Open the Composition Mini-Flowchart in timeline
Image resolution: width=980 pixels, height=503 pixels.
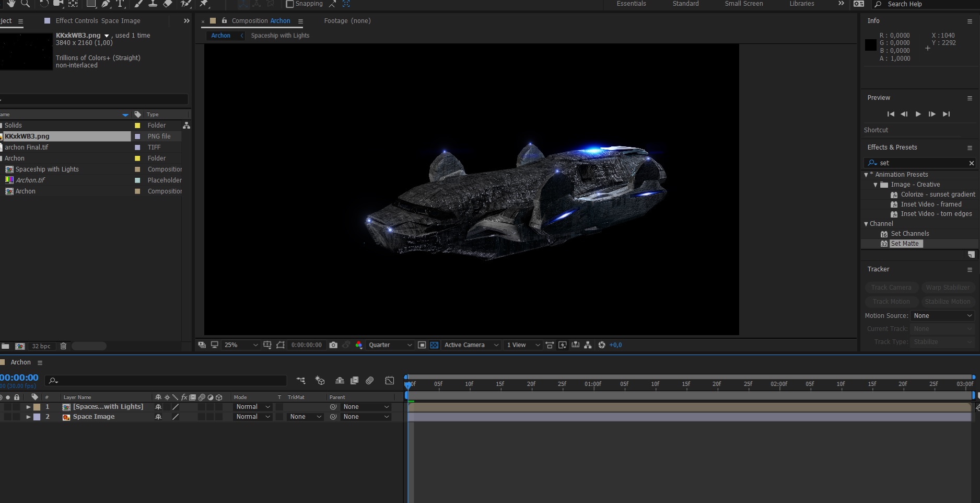click(301, 381)
